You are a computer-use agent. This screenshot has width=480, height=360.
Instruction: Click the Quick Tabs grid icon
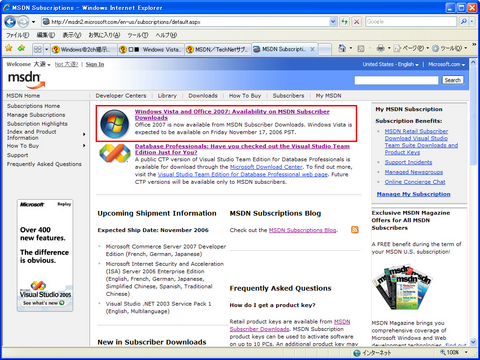[38, 49]
